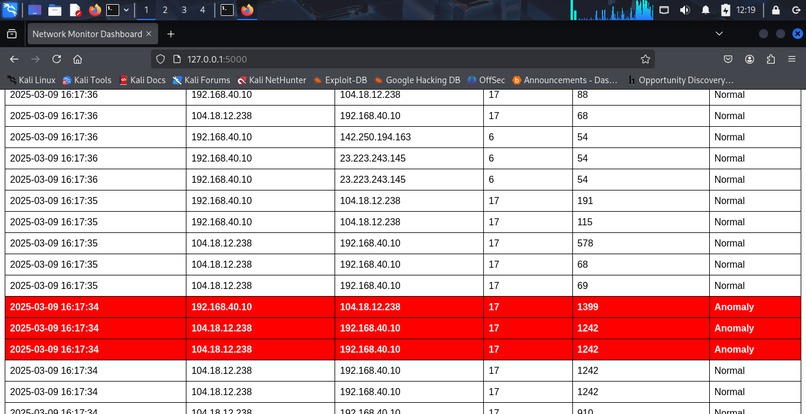Select the packet size cell 578
Image resolution: width=806 pixels, height=414 pixels.
coord(641,243)
